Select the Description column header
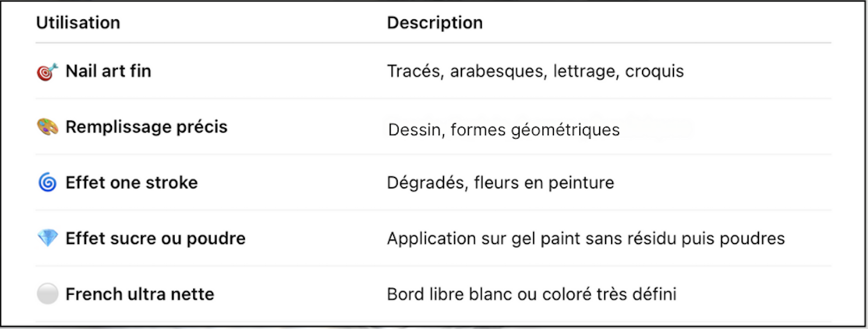Viewport: 868px width, 329px height. (435, 23)
